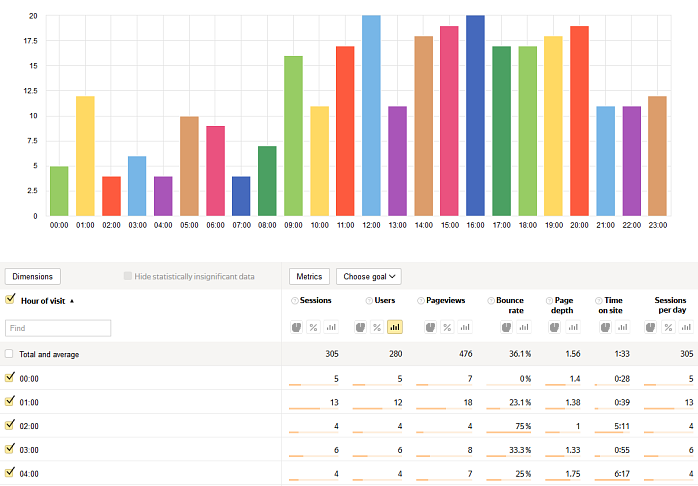Open the Dimensions button

pyautogui.click(x=33, y=276)
